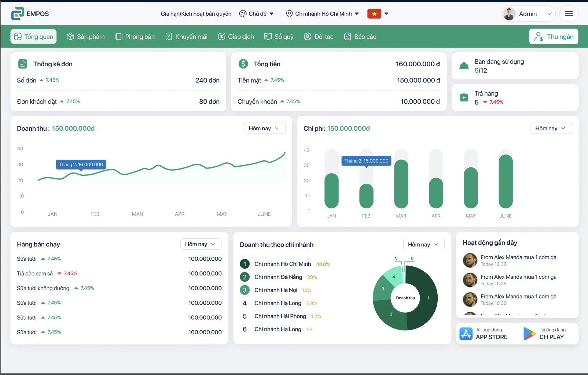Click Chi nhánh Hải Phòng row
The image size is (588, 375).
click(280, 316)
